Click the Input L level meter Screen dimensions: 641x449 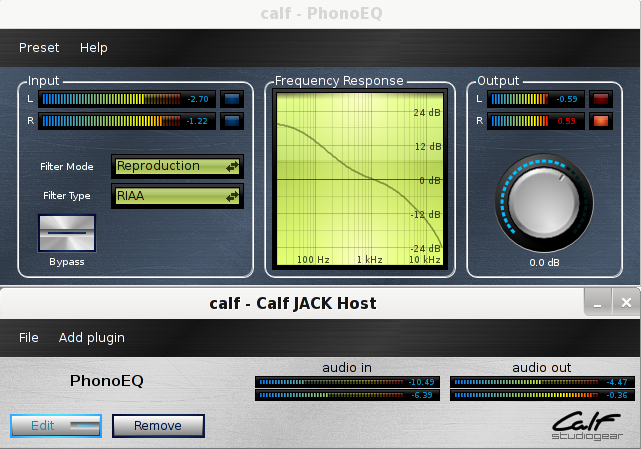(x=127, y=99)
